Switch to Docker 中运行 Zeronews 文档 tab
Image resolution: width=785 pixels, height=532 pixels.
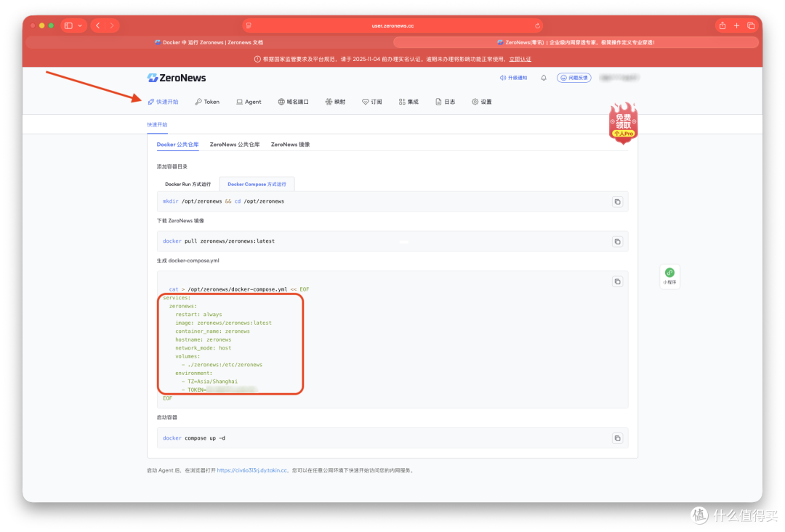pos(209,43)
